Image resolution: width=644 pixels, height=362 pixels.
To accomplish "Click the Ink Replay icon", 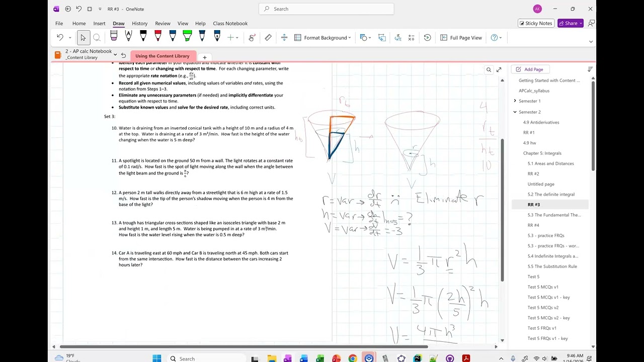I will pyautogui.click(x=427, y=38).
